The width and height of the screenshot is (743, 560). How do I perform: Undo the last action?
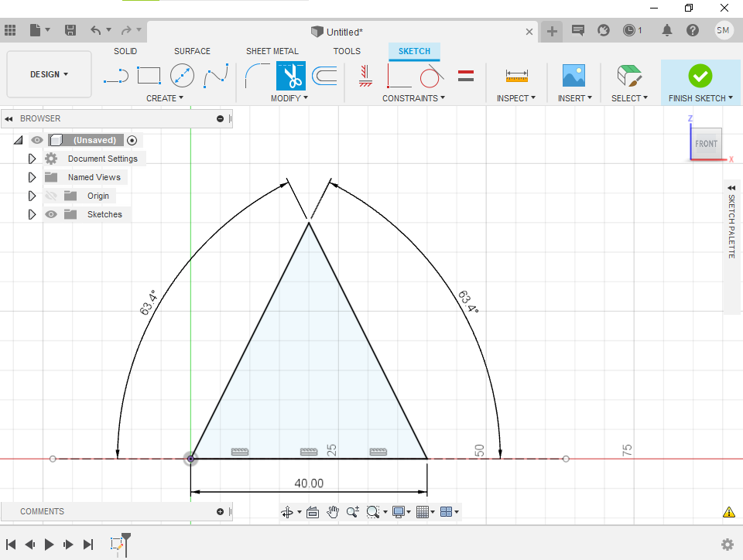pos(96,30)
